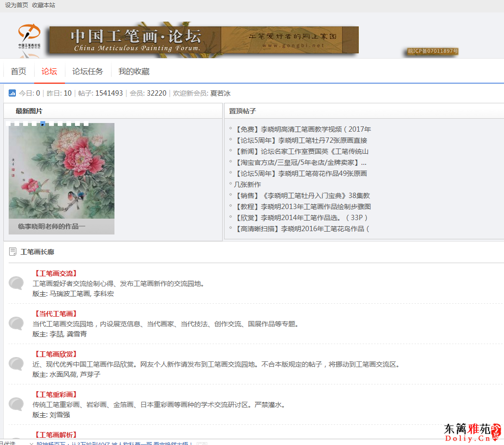This screenshot has height=445, width=504.
Task: Select the highlighted slideshow indicator dot
Action: click(x=43, y=124)
